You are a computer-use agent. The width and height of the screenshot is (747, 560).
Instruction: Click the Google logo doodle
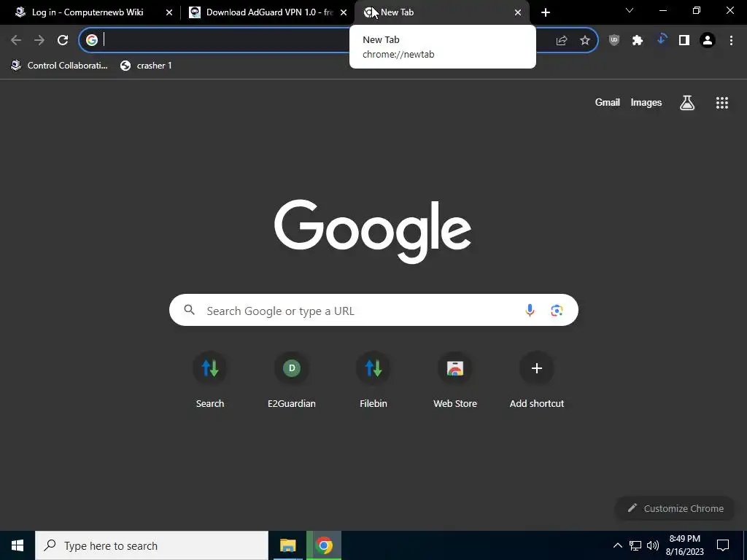pos(373,231)
